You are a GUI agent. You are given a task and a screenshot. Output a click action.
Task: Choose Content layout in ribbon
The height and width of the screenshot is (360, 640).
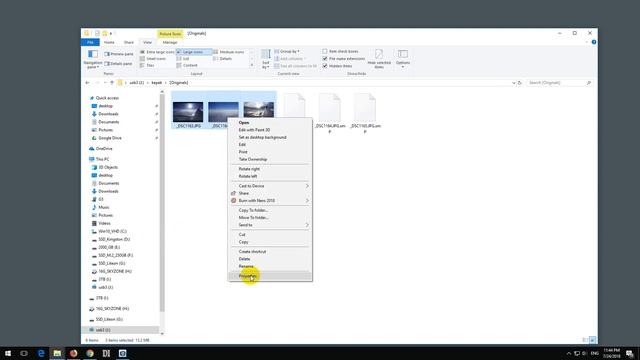click(x=187, y=65)
